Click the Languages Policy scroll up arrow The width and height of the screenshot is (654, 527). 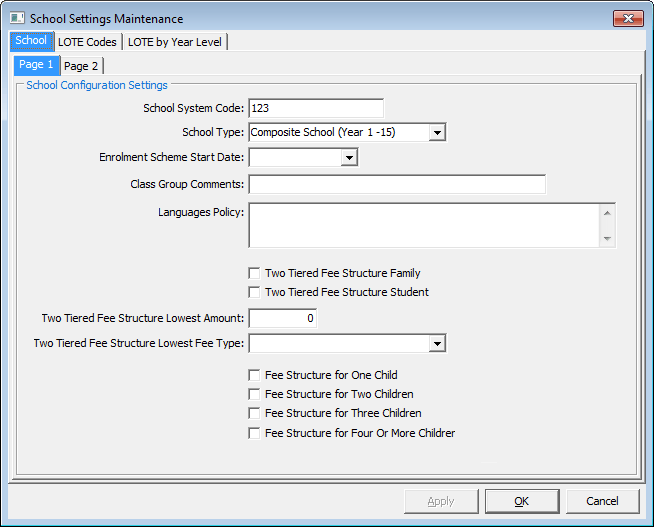[x=607, y=213]
